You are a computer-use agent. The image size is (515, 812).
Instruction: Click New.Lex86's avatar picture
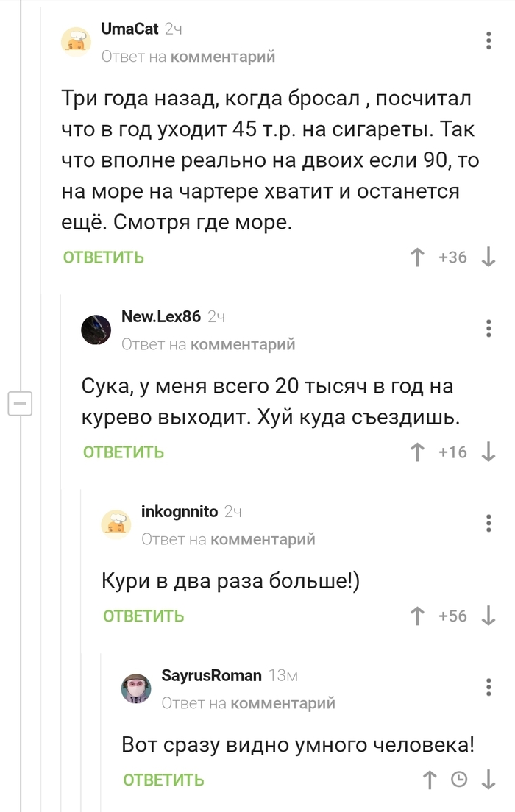(96, 330)
